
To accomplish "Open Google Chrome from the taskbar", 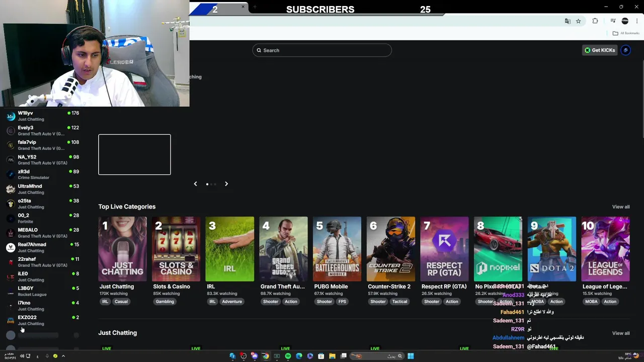I will click(266, 356).
